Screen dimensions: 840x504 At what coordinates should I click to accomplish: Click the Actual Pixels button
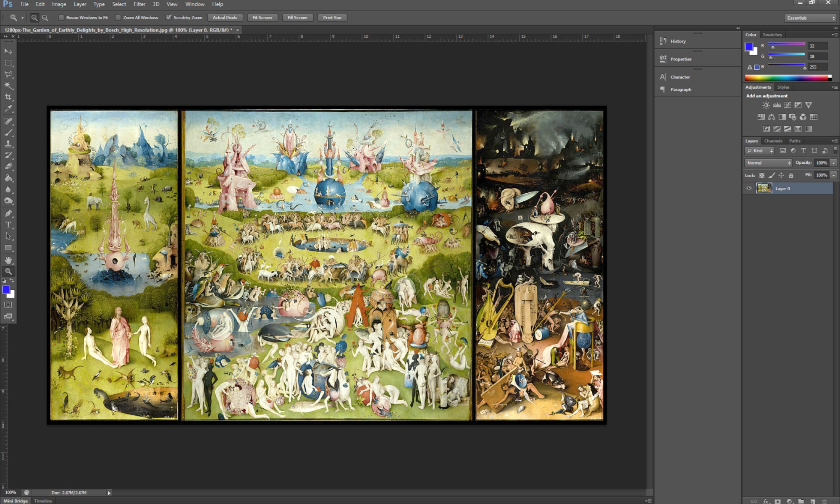click(225, 18)
